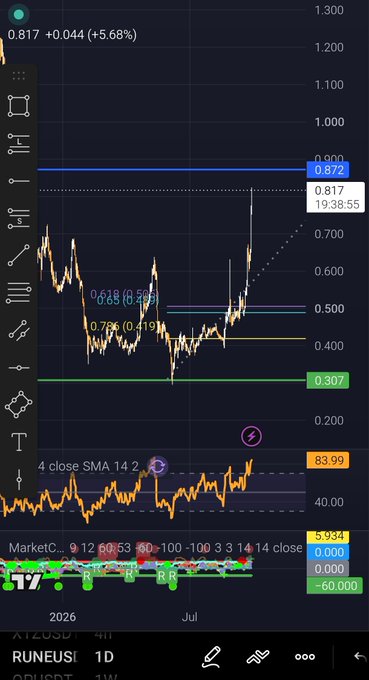
Task: Tap the Jul date axis label
Action: tap(189, 617)
